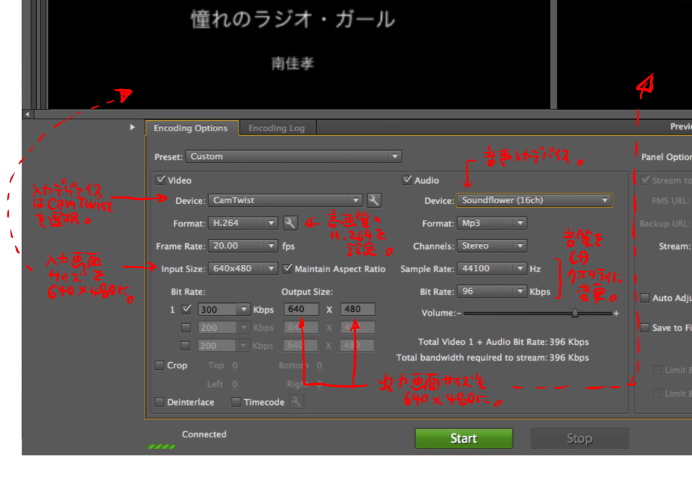The height and width of the screenshot is (480, 692).
Task: Open the audio Device Soundflower dropdown
Action: pos(534,200)
